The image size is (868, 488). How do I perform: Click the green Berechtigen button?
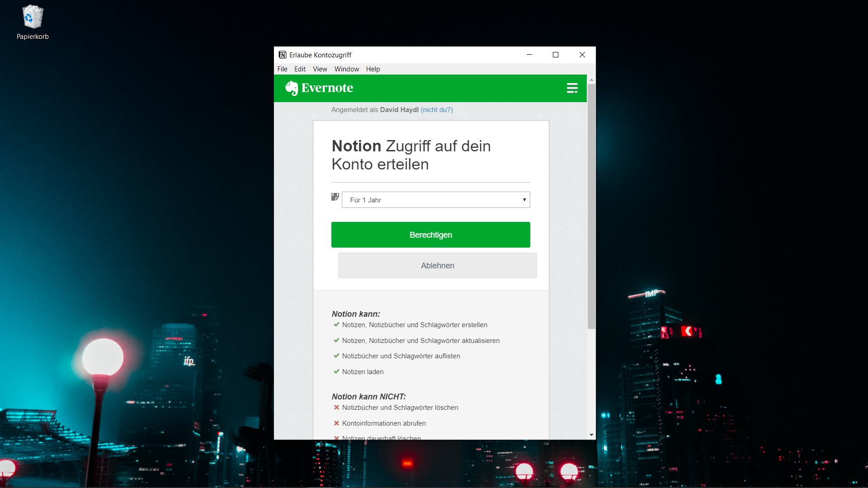[x=431, y=235]
